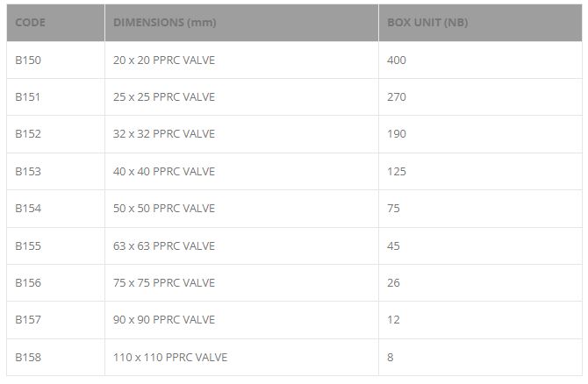Screen dimensions: 588x384
Task: Click product code B154
Action: [x=28, y=209]
